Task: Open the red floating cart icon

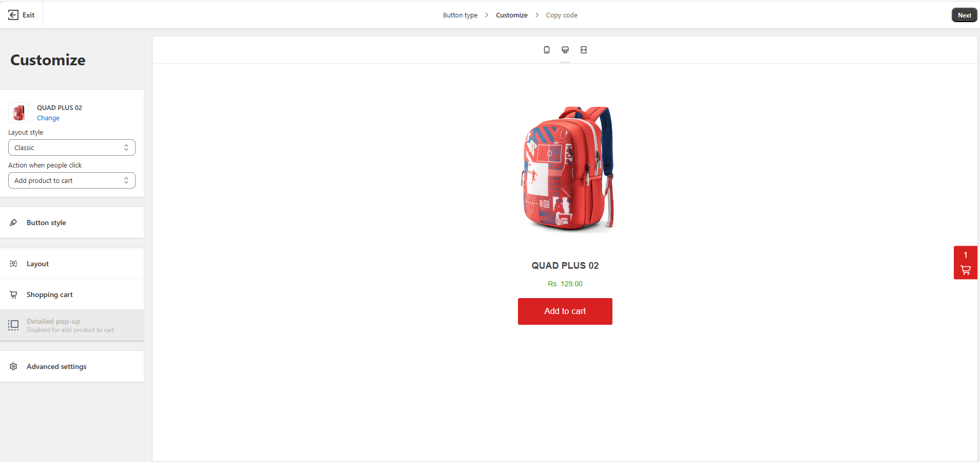Action: pos(965,263)
